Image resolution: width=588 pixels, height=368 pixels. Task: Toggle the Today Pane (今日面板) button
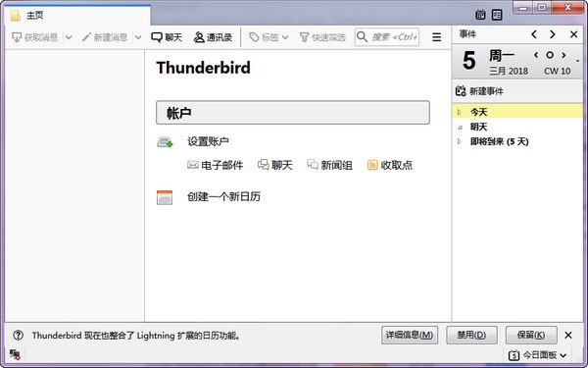(537, 355)
